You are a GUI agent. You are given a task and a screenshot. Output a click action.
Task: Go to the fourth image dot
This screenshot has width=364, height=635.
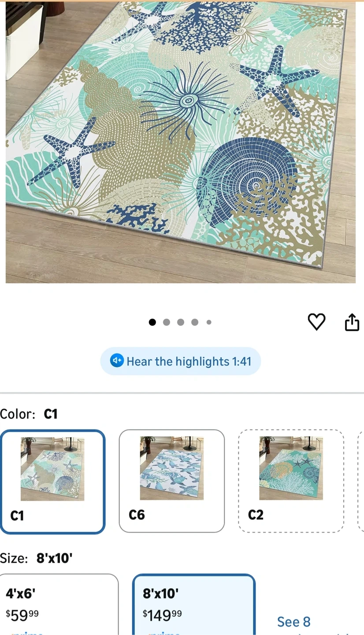point(195,322)
